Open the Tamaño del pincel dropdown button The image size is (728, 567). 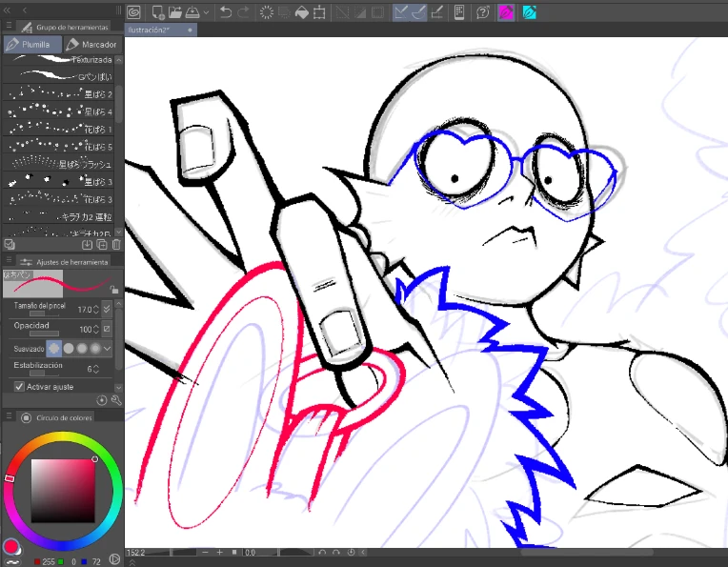[x=107, y=309]
